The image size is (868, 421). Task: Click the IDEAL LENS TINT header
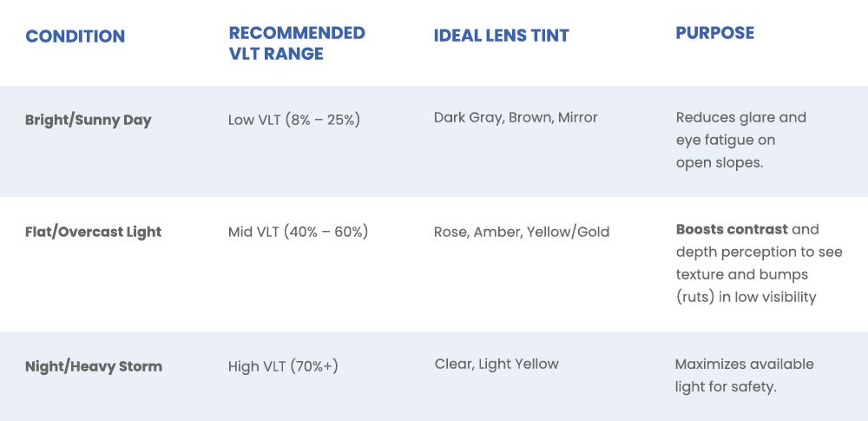(x=501, y=36)
